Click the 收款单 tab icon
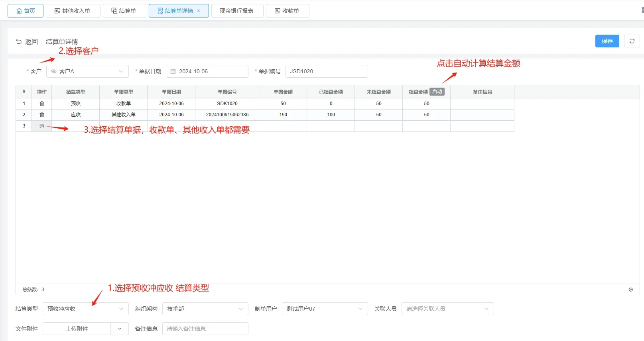The width and height of the screenshot is (644, 341). (x=278, y=11)
